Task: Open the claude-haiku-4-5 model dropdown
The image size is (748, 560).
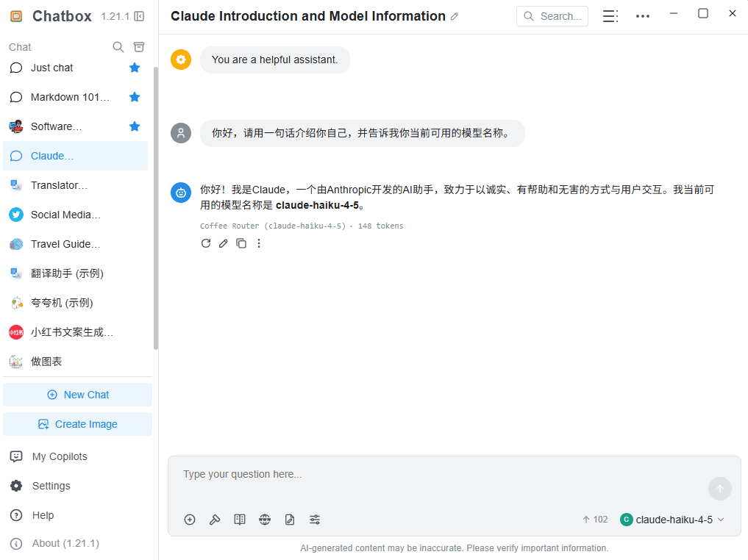Action: point(673,520)
